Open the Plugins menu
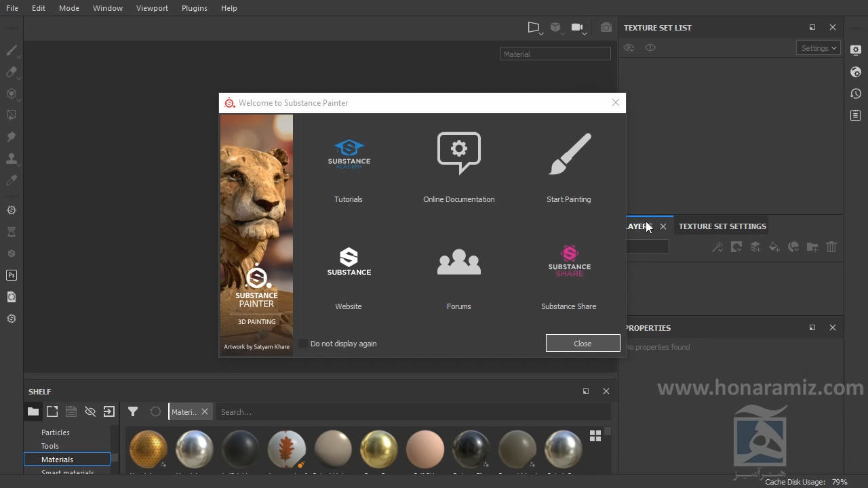 point(195,8)
